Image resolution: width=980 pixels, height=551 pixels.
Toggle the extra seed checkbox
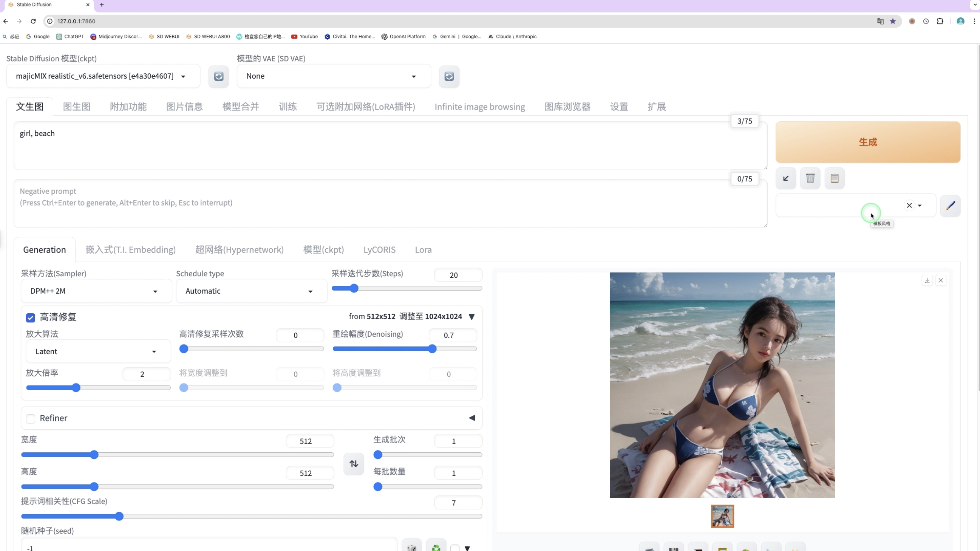[454, 548]
